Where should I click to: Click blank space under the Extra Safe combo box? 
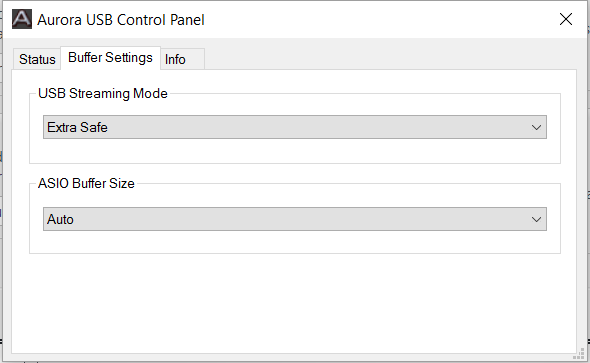[x=295, y=151]
